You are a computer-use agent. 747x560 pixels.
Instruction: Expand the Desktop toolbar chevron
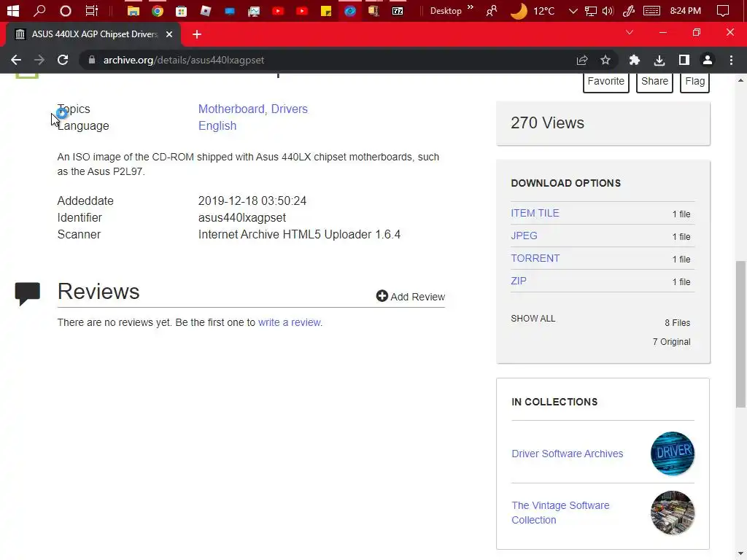click(471, 7)
